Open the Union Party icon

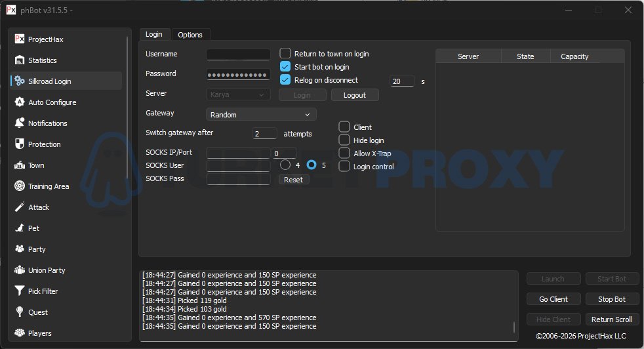click(x=19, y=270)
